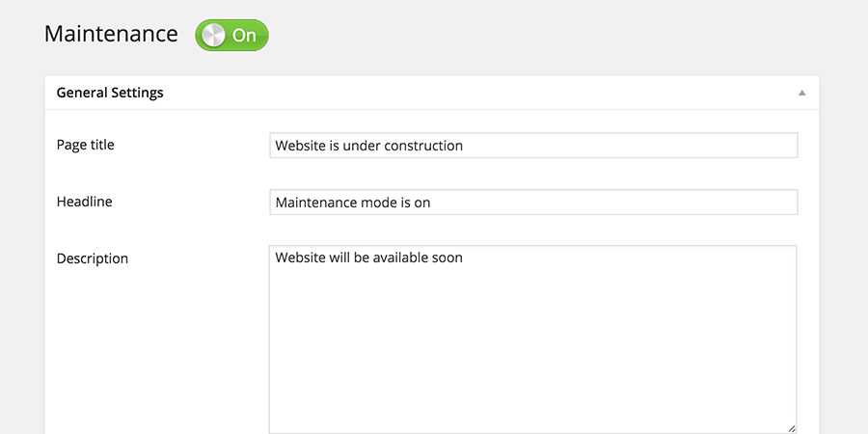
Task: Collapse the General Settings panel using the triangle
Action: 801,94
